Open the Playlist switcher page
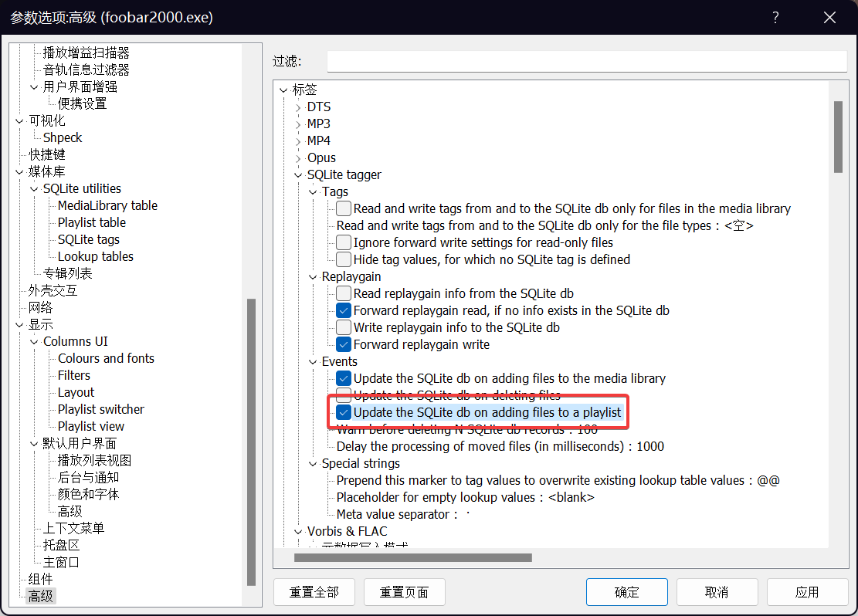The height and width of the screenshot is (616, 858). (x=100, y=409)
